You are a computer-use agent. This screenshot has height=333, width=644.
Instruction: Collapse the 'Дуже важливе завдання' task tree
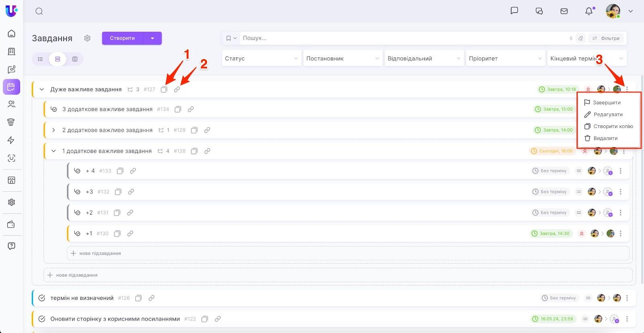(41, 89)
